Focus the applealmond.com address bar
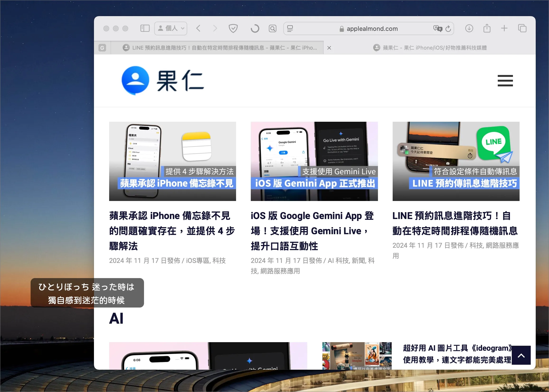Viewport: 549px width, 392px height. 368,28
